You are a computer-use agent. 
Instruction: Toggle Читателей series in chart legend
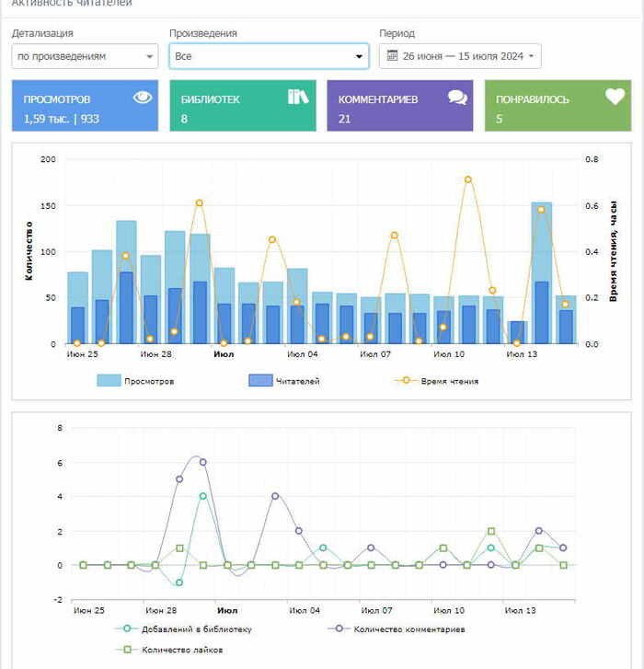[284, 381]
